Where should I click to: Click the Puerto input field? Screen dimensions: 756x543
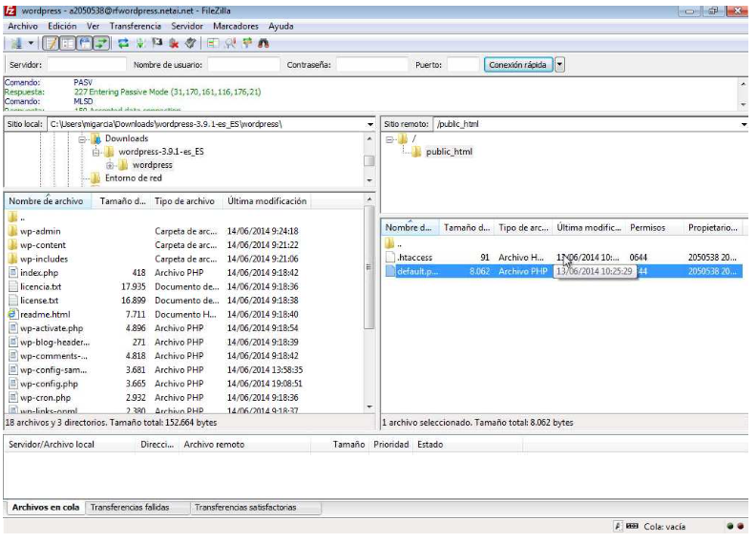[x=463, y=65]
